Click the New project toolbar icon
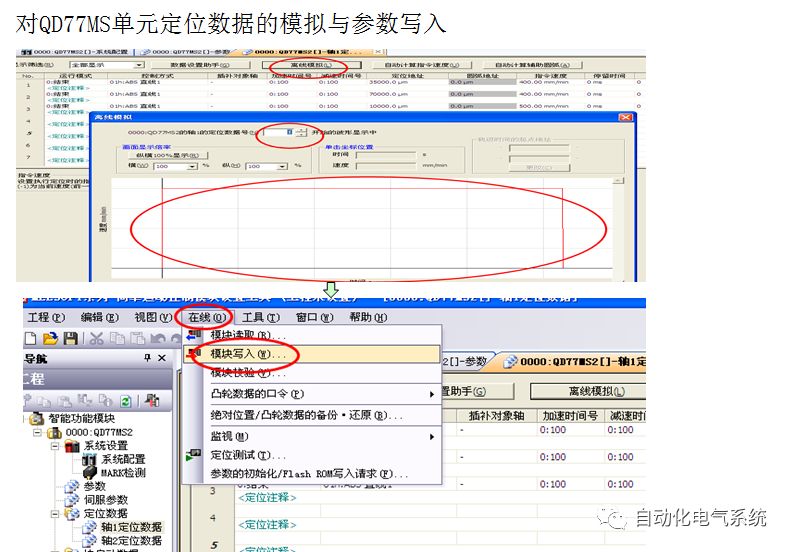 click(30, 339)
